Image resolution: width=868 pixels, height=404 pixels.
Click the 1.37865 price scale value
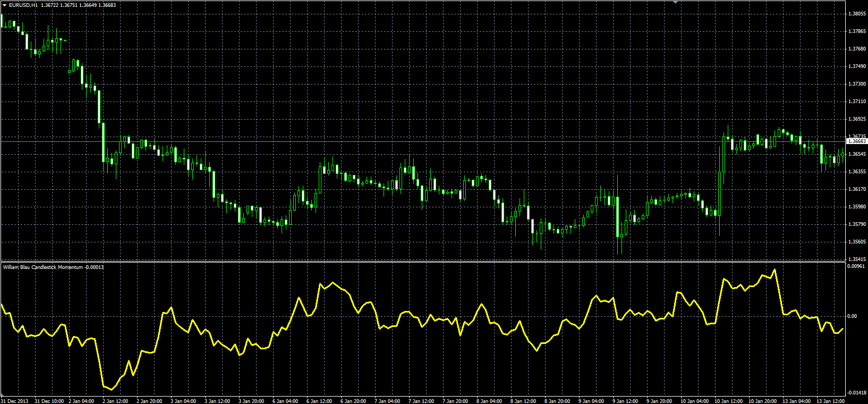tap(857, 31)
